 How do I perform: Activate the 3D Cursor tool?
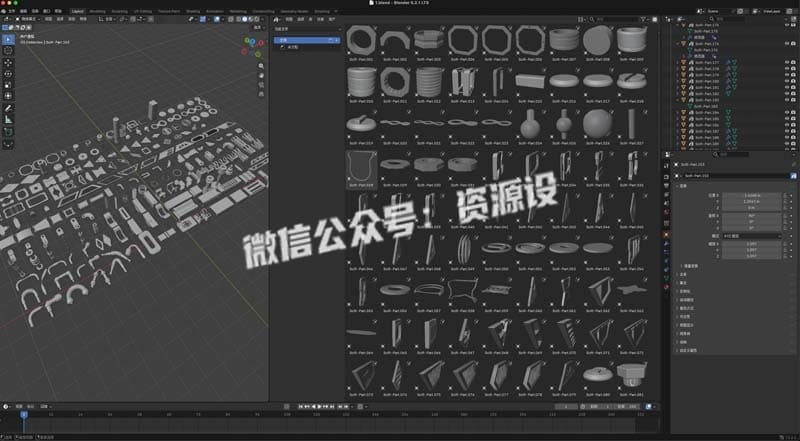9,51
